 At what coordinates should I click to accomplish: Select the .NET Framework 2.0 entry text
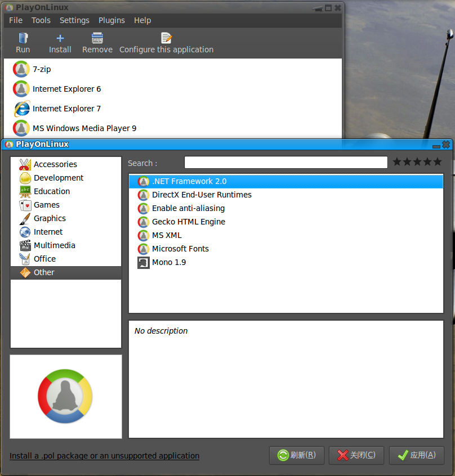tap(189, 182)
